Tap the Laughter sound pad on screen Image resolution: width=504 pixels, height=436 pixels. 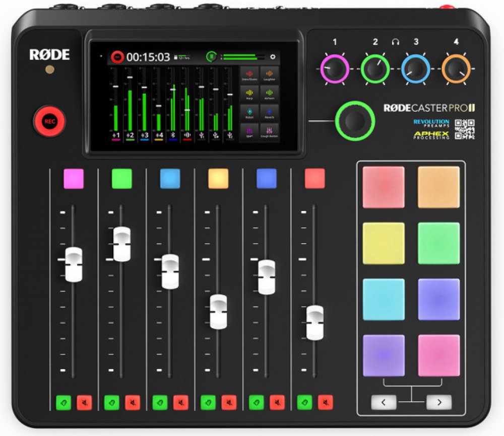(269, 75)
